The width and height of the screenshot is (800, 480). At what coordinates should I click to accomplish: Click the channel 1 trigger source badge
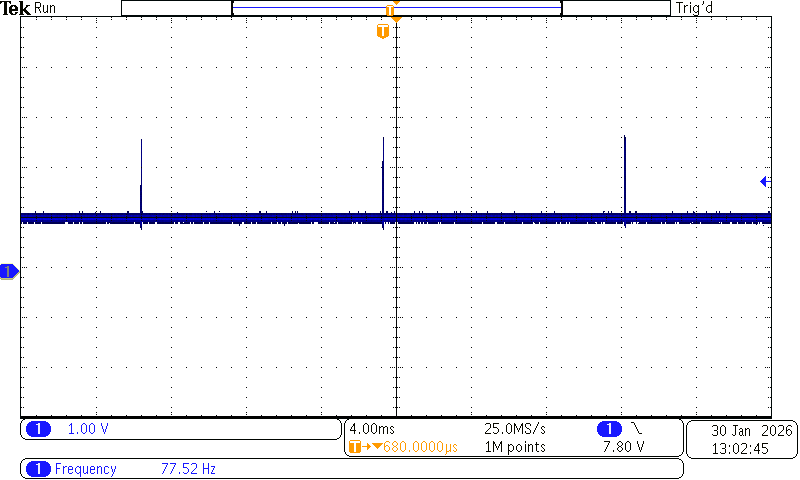click(x=609, y=429)
